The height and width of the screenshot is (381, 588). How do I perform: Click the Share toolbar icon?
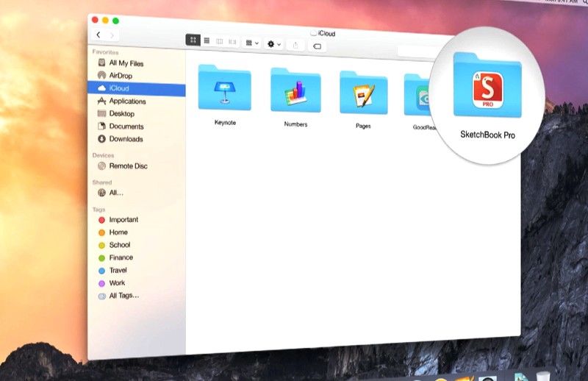pos(296,45)
